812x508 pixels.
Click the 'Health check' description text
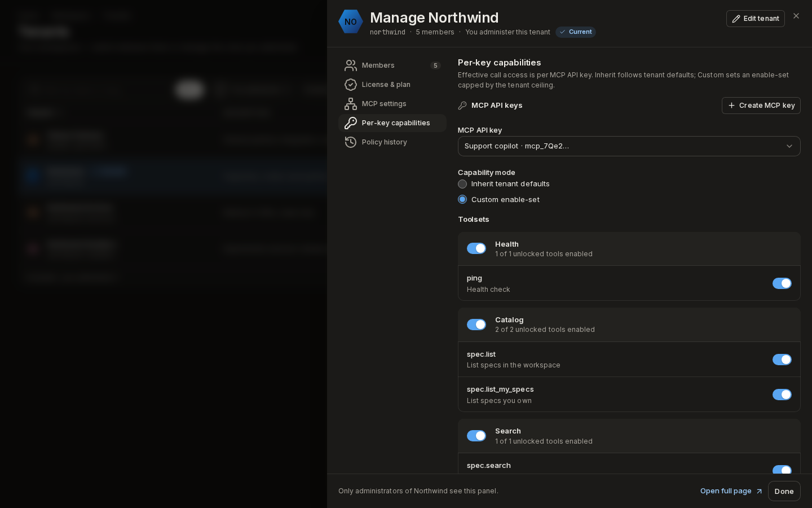coord(488,290)
